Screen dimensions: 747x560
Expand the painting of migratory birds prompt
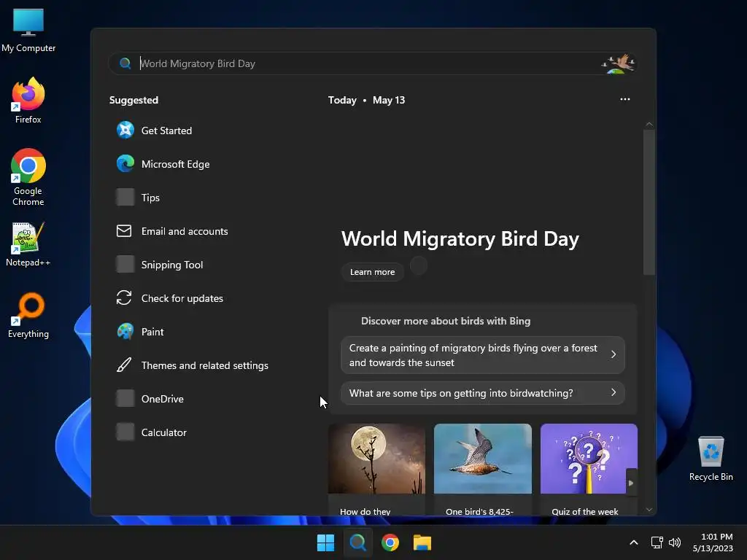coord(483,355)
